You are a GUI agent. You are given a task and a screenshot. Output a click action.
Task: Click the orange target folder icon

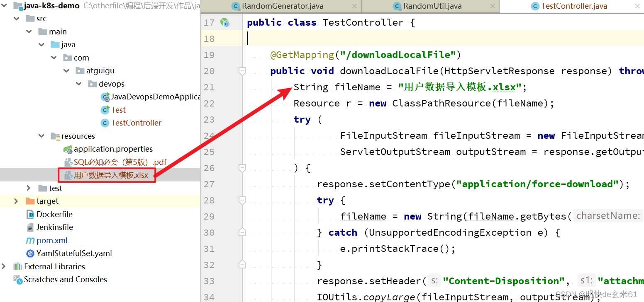coord(30,201)
